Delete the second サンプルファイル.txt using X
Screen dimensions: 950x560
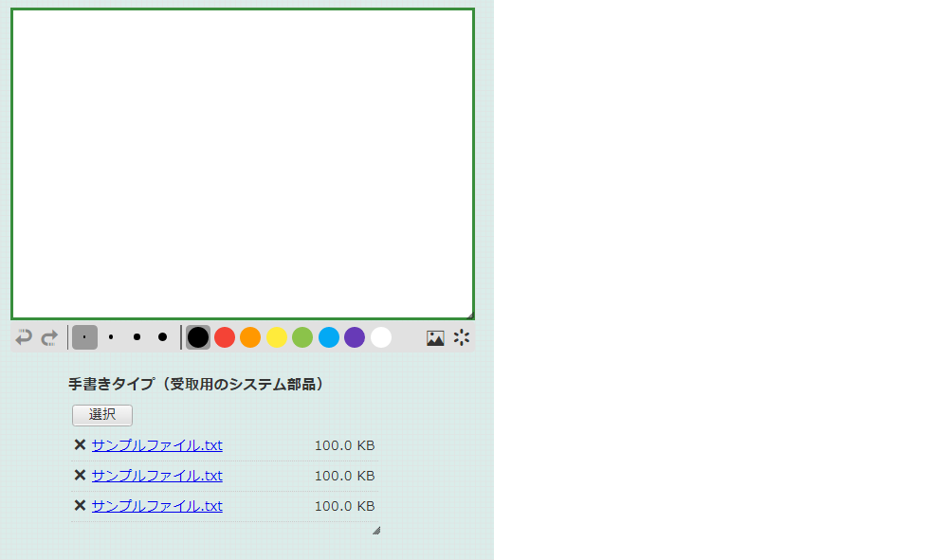[80, 476]
